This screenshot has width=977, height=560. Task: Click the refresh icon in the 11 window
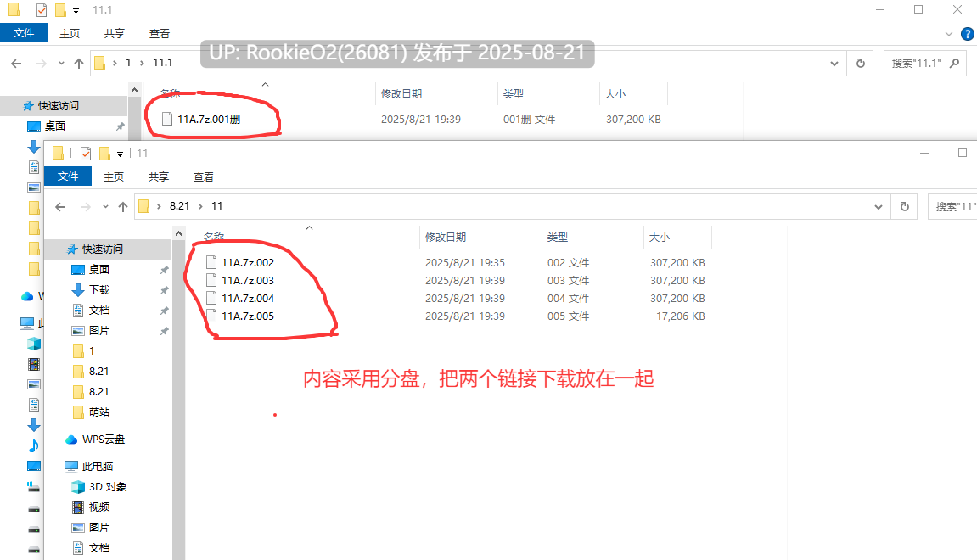[x=905, y=206]
